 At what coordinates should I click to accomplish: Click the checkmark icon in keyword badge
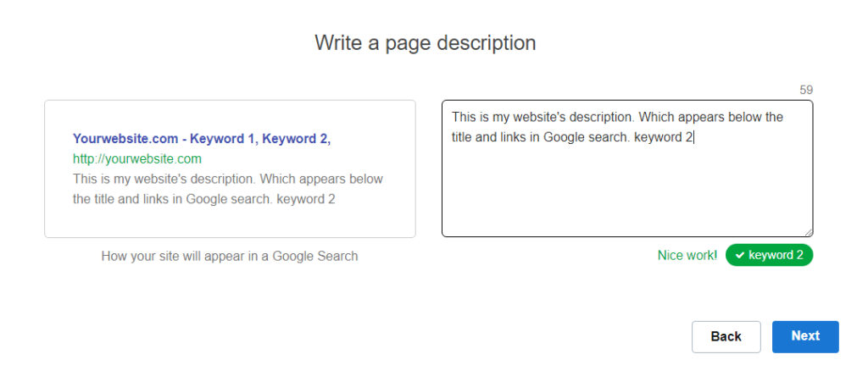click(x=739, y=255)
